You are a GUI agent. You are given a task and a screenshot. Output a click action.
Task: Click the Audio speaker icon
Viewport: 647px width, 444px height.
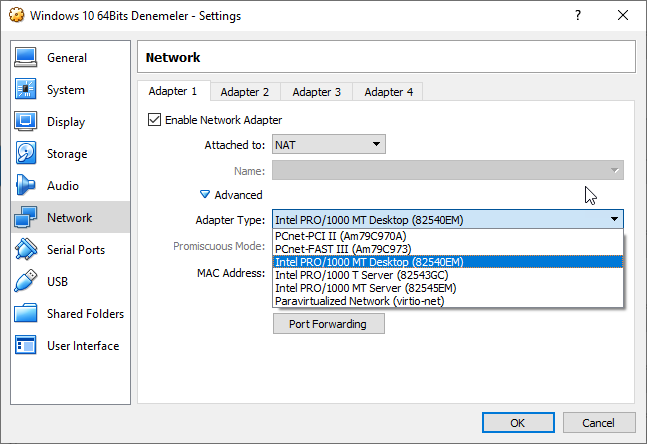coord(26,185)
